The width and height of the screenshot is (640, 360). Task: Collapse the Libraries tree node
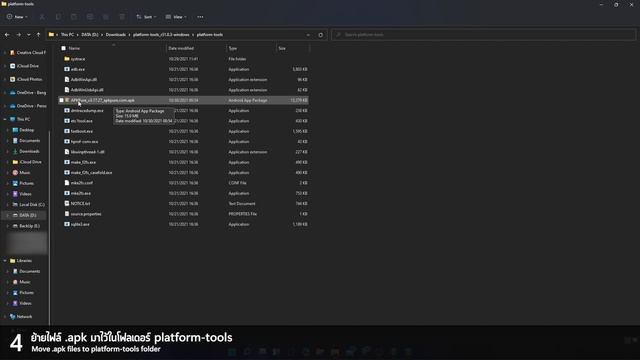pyautogui.click(x=5, y=260)
